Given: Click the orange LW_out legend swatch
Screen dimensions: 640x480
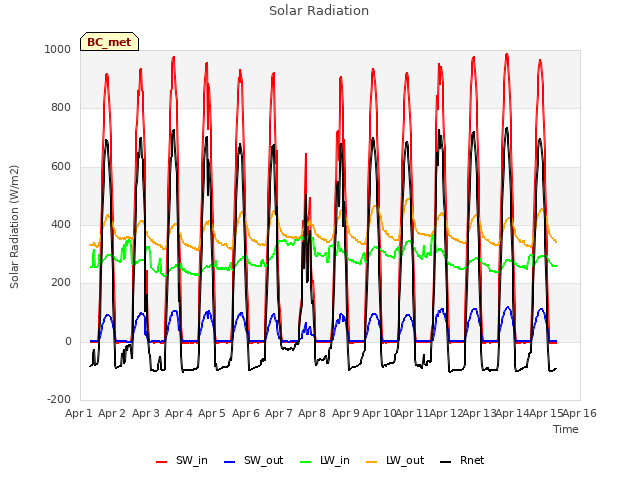Looking at the screenshot, I should tap(372, 462).
